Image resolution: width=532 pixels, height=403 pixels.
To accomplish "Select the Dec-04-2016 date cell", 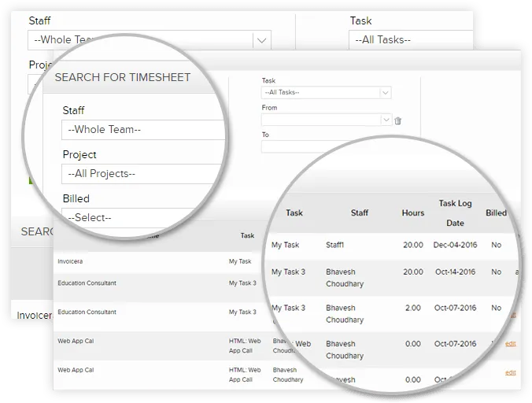I will pos(455,245).
